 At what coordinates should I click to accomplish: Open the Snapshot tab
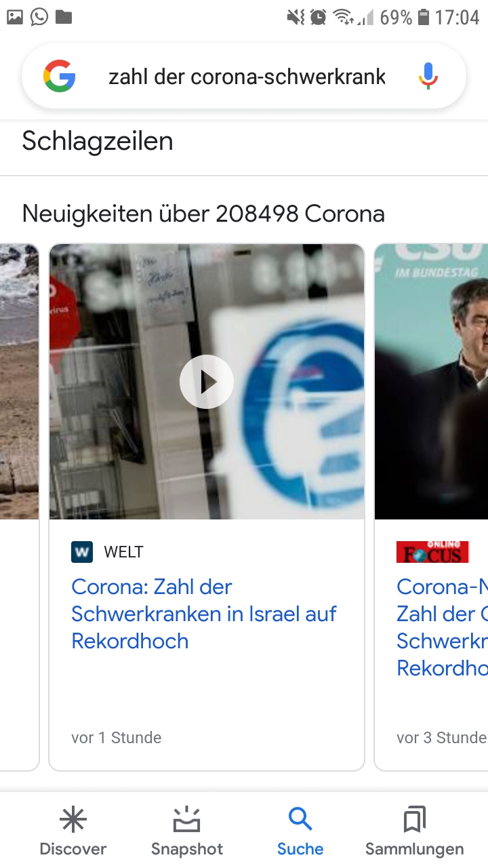[x=187, y=831]
